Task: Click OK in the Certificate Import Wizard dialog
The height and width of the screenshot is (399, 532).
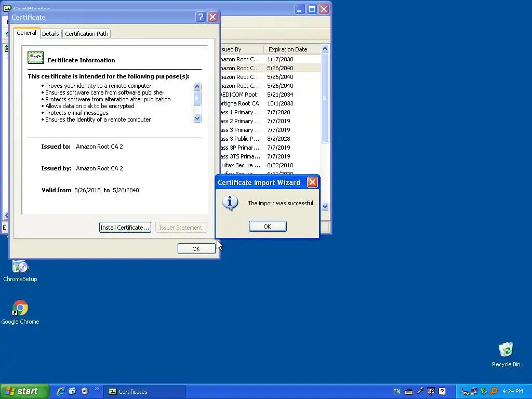Action: click(x=268, y=227)
